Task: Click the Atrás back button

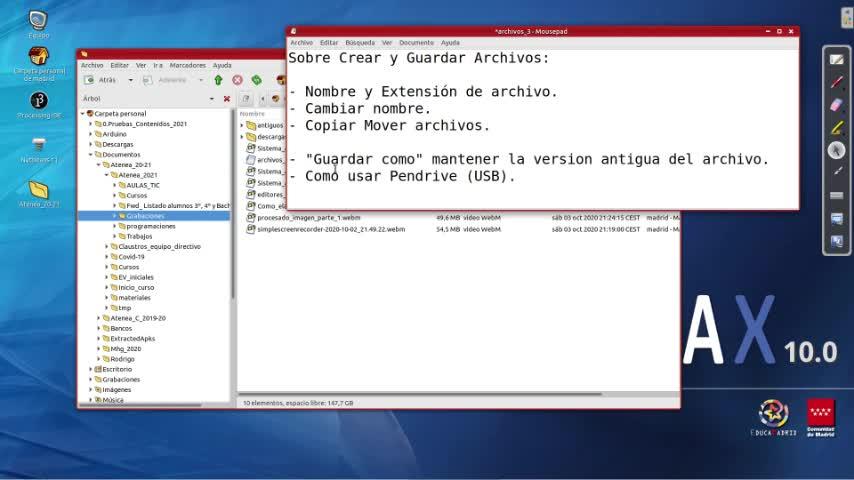Action: tap(101, 80)
